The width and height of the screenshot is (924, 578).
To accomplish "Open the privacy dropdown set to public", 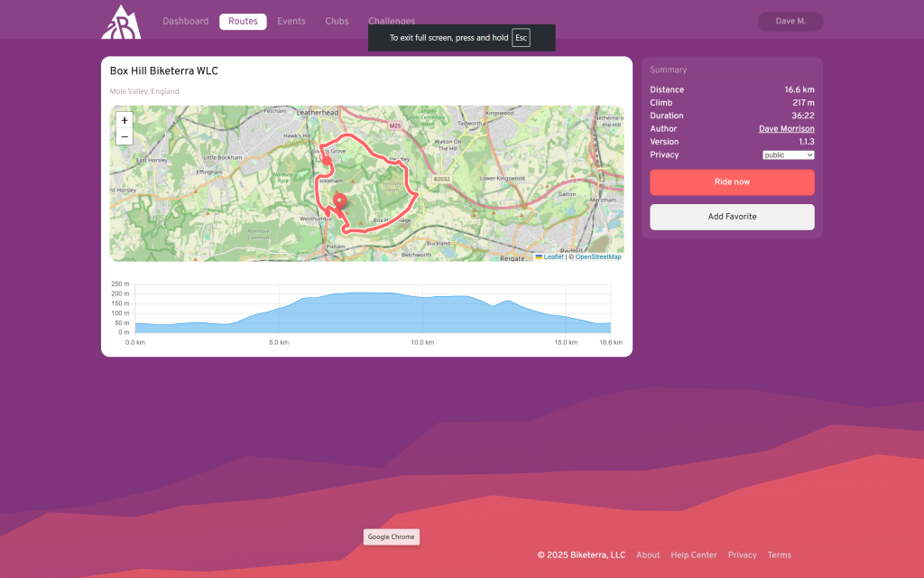I will click(788, 155).
